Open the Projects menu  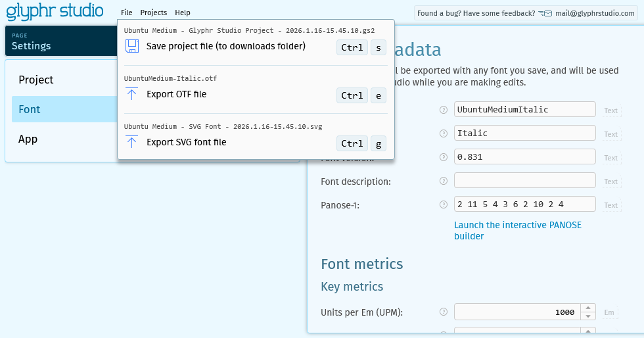[x=154, y=12]
